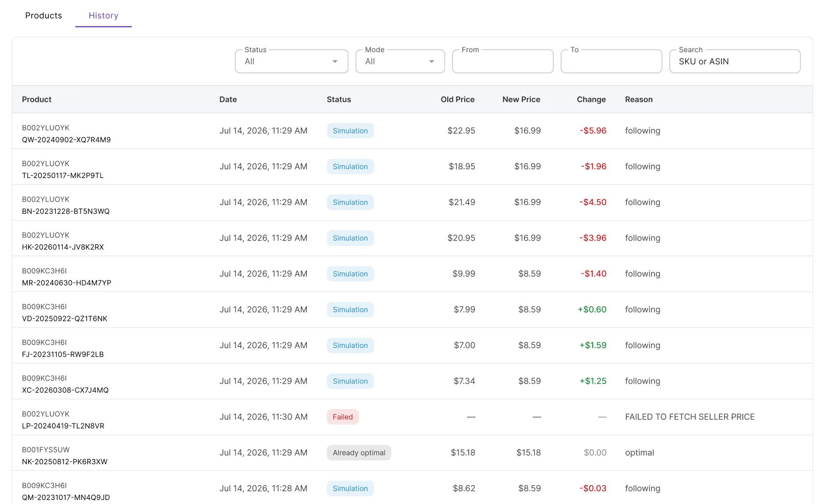Open the Status filter dropdown
The image size is (825, 504).
coord(292,61)
